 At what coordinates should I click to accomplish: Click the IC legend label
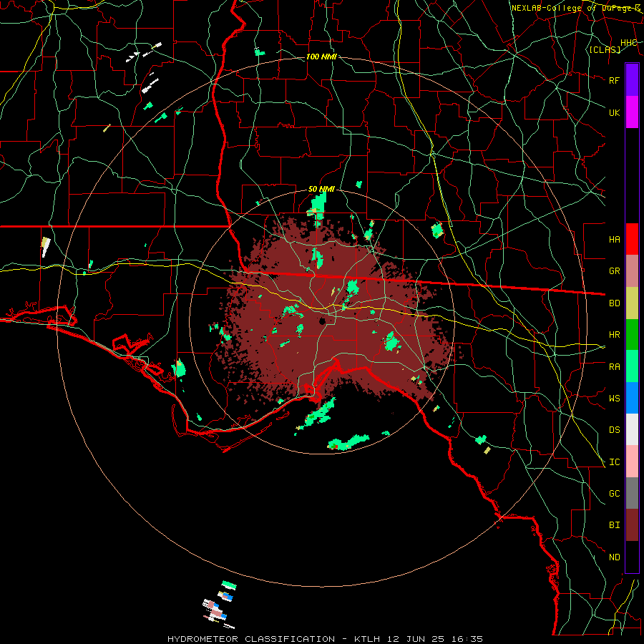pyautogui.click(x=614, y=462)
